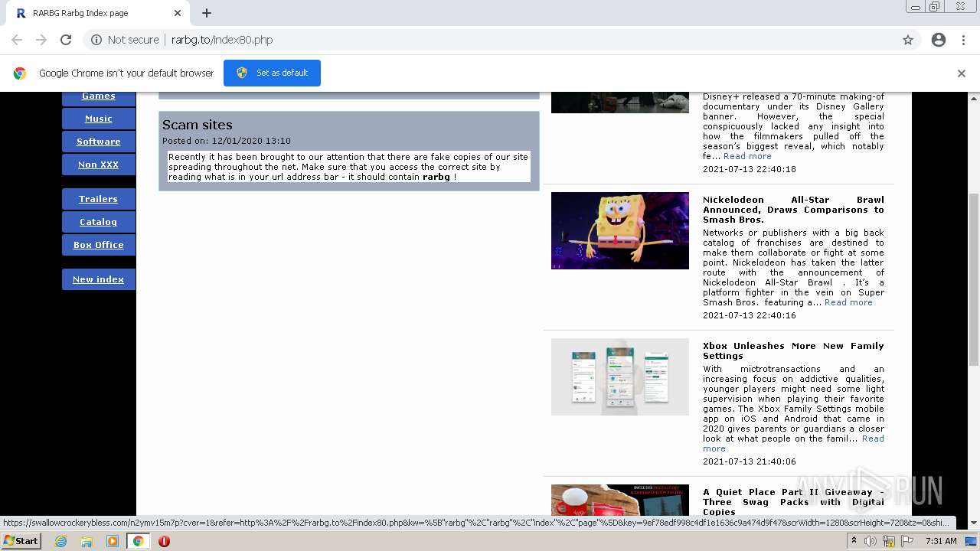Open the Catalog section
The image size is (980, 551).
coord(99,222)
